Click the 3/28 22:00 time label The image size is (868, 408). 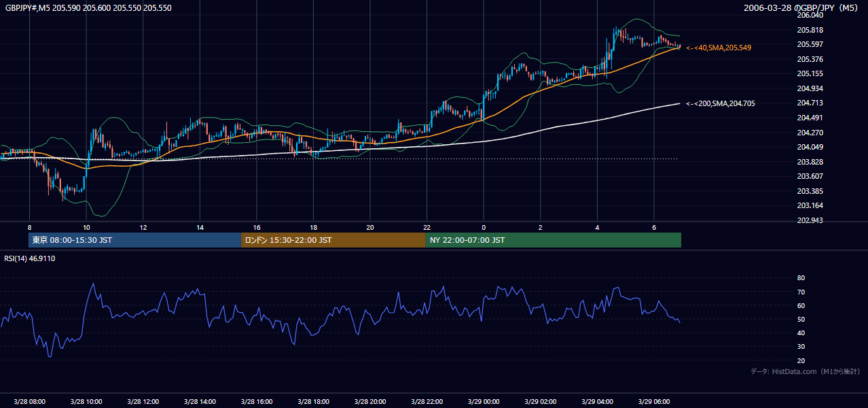coord(427,402)
